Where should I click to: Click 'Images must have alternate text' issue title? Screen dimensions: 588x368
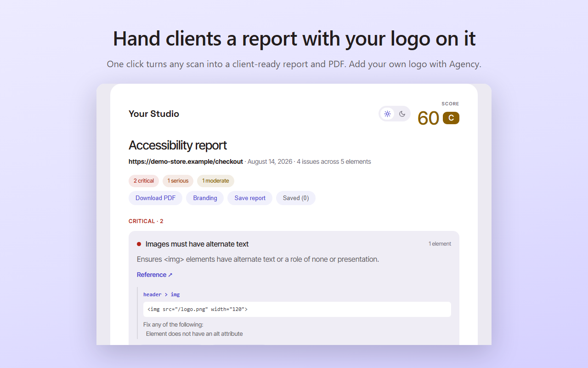197,244
